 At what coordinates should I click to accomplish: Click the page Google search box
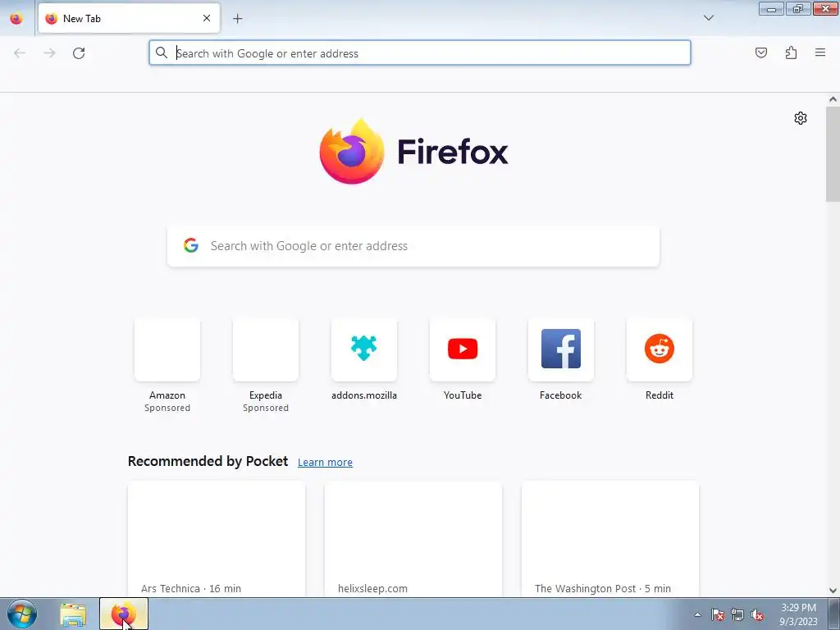(x=413, y=246)
